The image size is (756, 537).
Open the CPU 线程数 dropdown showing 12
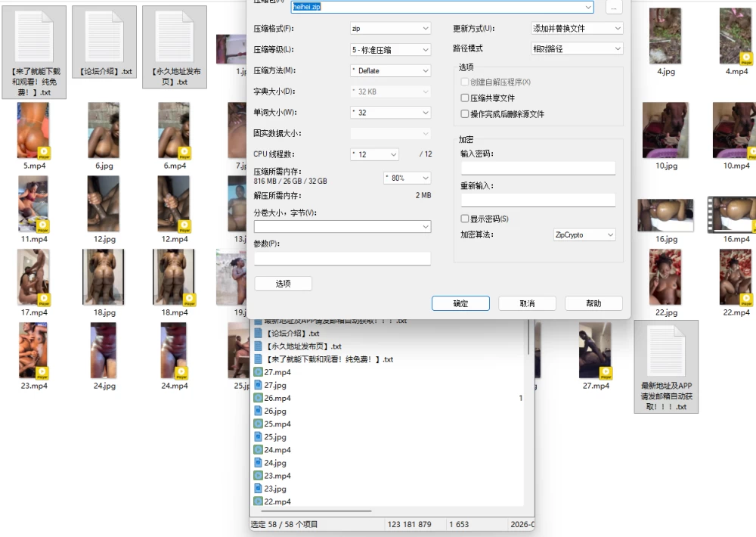375,154
